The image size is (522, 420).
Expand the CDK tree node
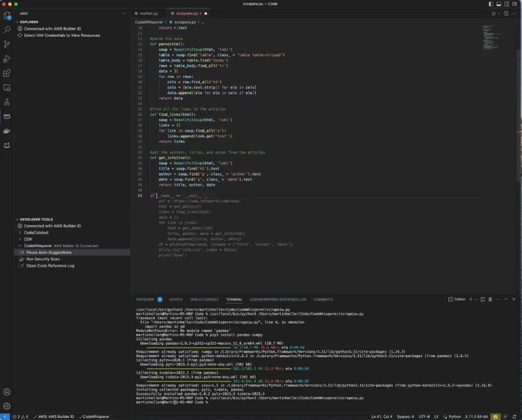[20, 239]
